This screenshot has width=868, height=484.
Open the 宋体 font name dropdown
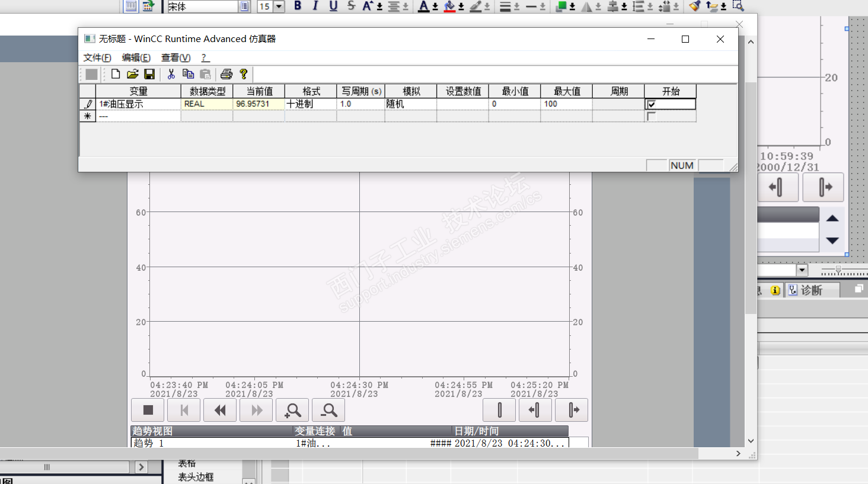tap(244, 7)
